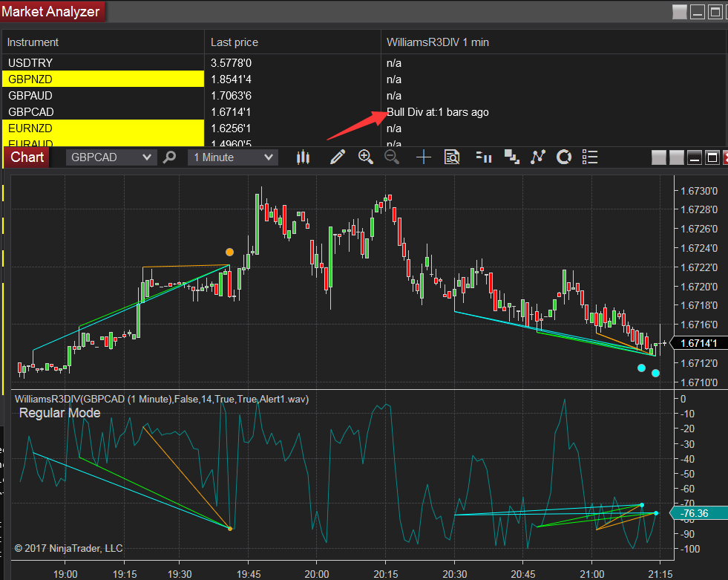Click the orange dot signal above price bars
Image resolution: width=728 pixels, height=580 pixels.
(229, 252)
